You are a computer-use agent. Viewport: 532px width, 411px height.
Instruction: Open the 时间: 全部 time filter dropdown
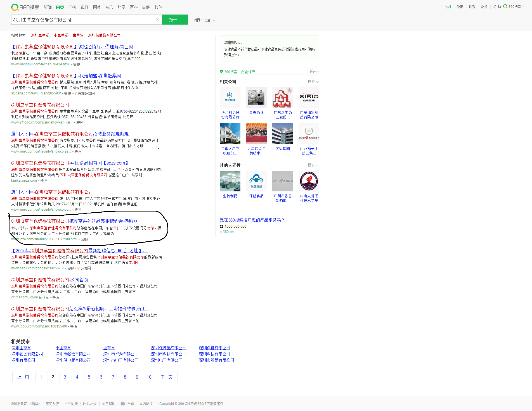click(205, 20)
